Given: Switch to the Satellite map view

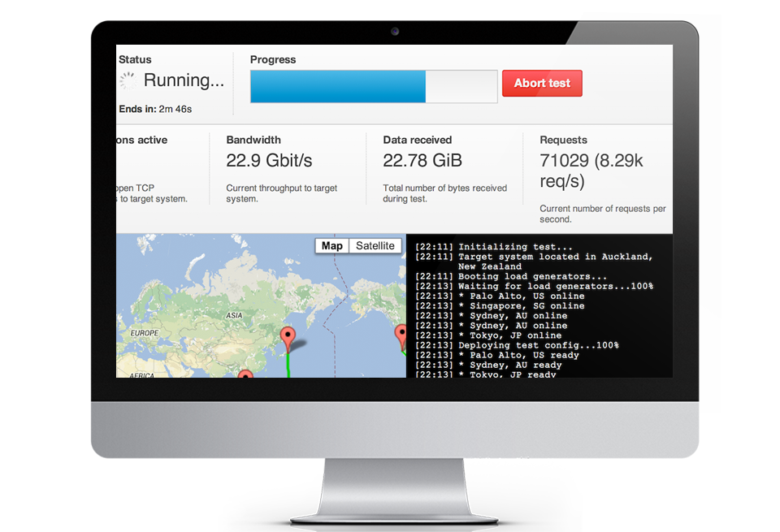Looking at the screenshot, I should 375,246.
